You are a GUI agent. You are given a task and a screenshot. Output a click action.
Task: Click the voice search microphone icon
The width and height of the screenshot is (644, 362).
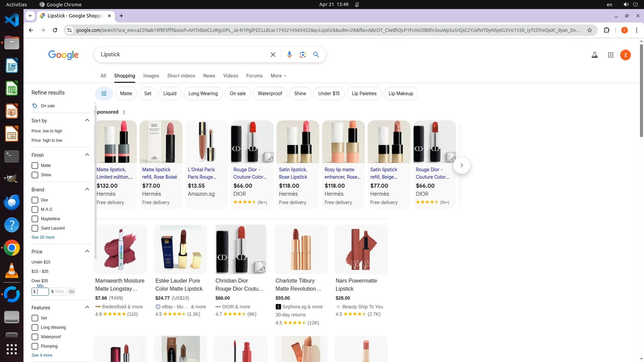tap(289, 55)
